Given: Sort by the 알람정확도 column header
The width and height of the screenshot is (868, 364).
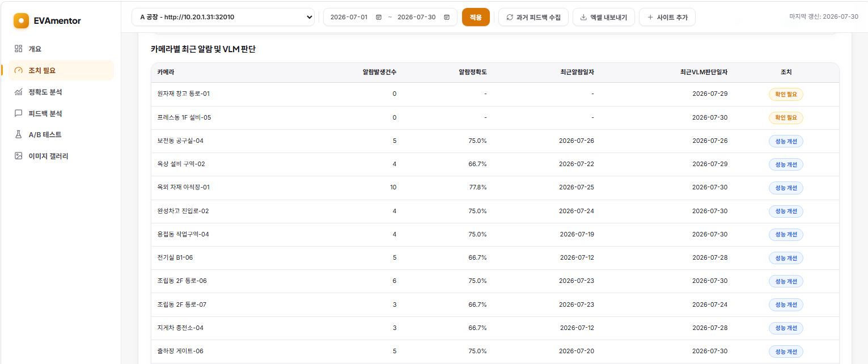Looking at the screenshot, I should click(472, 73).
